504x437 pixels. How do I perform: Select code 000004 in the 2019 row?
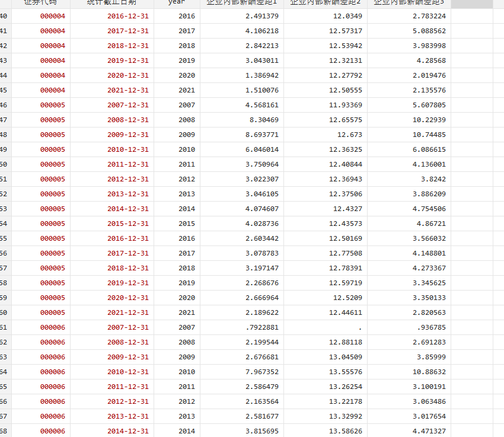41,60
